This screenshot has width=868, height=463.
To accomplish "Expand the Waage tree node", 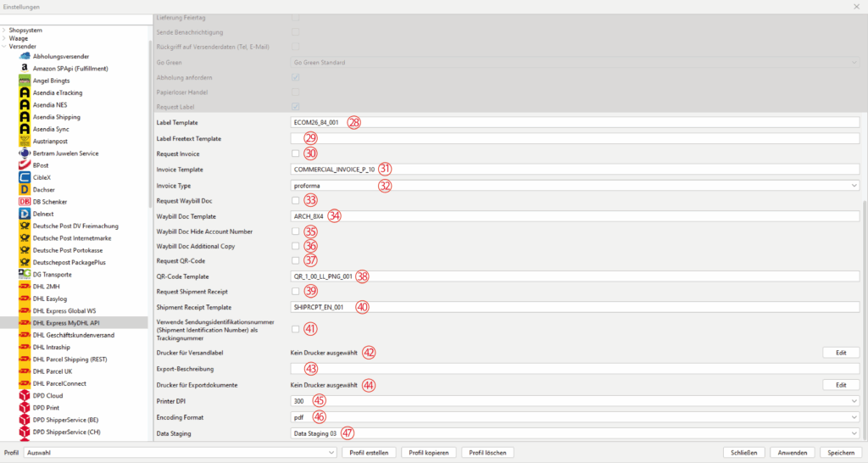I will click(x=4, y=39).
